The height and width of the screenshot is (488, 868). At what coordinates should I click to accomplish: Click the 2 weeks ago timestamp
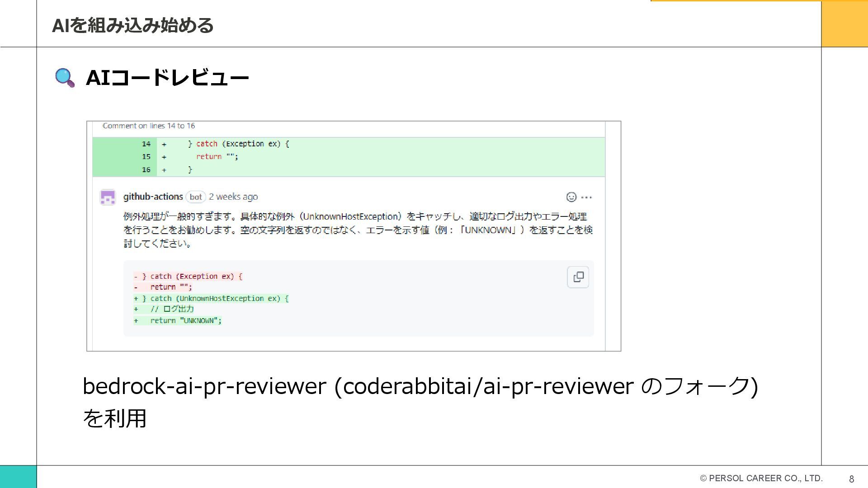pyautogui.click(x=233, y=197)
